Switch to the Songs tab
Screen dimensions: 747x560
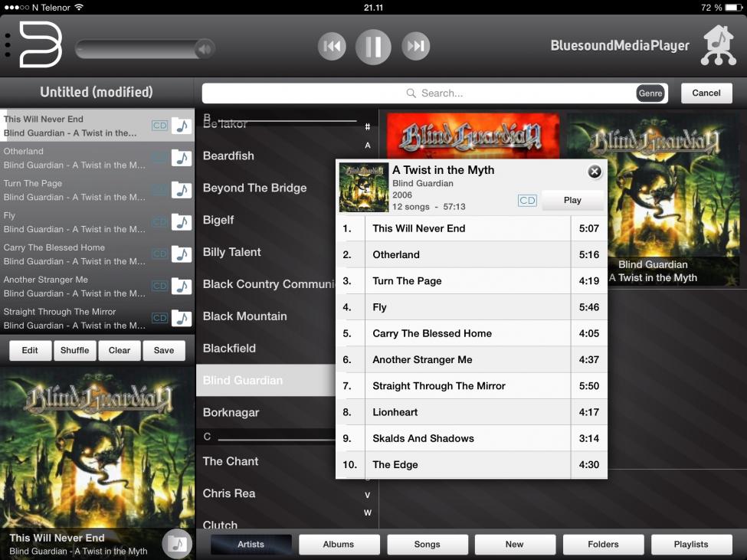tap(428, 544)
